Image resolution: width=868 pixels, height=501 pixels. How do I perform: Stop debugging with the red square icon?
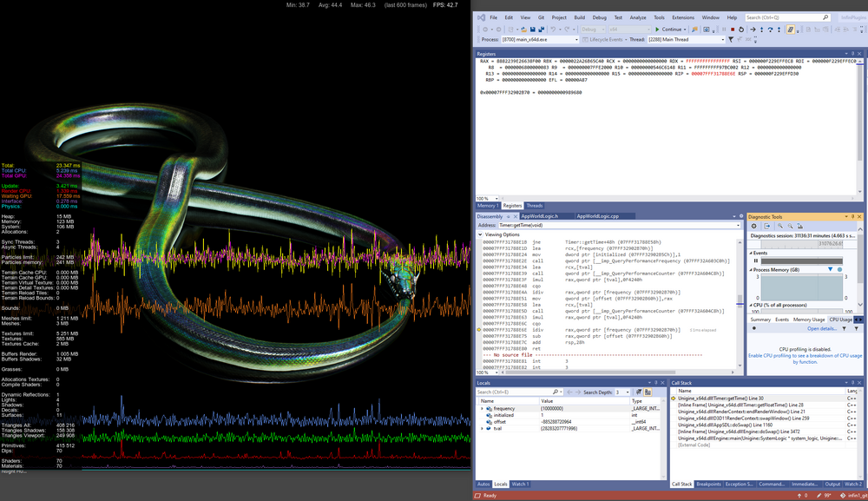click(733, 29)
